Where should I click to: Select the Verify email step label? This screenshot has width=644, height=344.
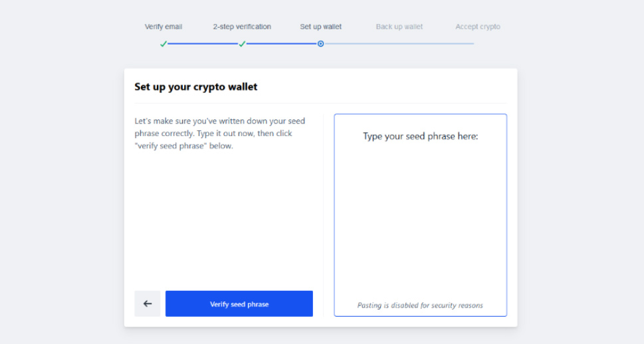pos(163,27)
